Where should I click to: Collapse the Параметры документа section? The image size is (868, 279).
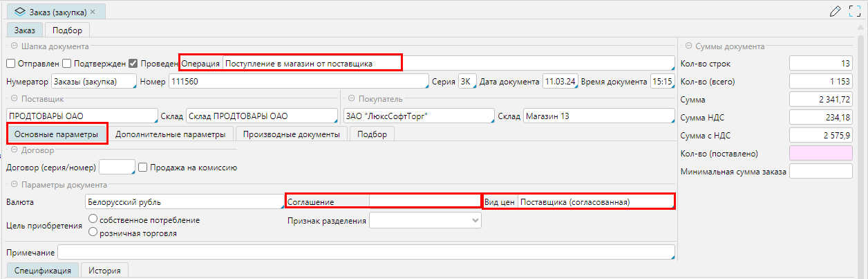[x=14, y=185]
